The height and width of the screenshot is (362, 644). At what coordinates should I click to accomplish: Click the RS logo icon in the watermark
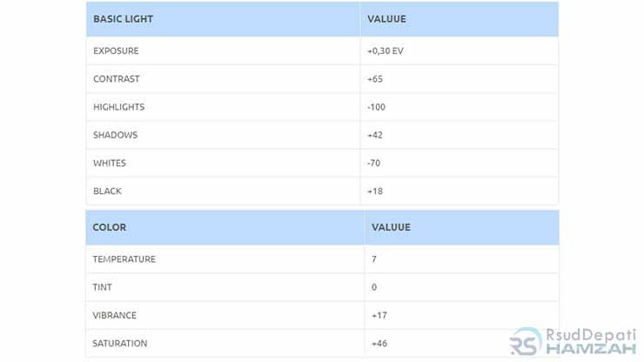coord(526,341)
